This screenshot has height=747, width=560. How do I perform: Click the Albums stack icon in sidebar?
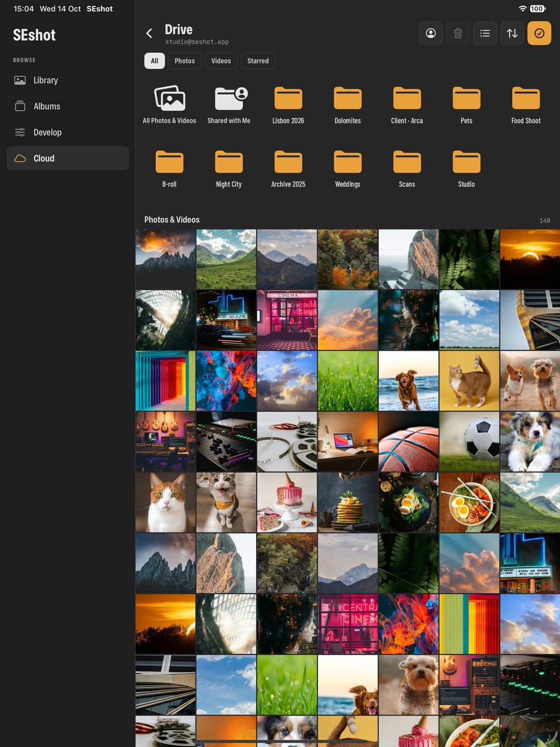tap(20, 106)
